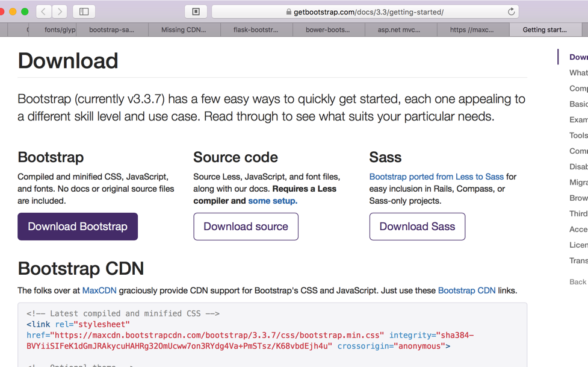588x367 pixels.
Task: Switch to the bootstrap-sa... tab
Action: (112, 30)
